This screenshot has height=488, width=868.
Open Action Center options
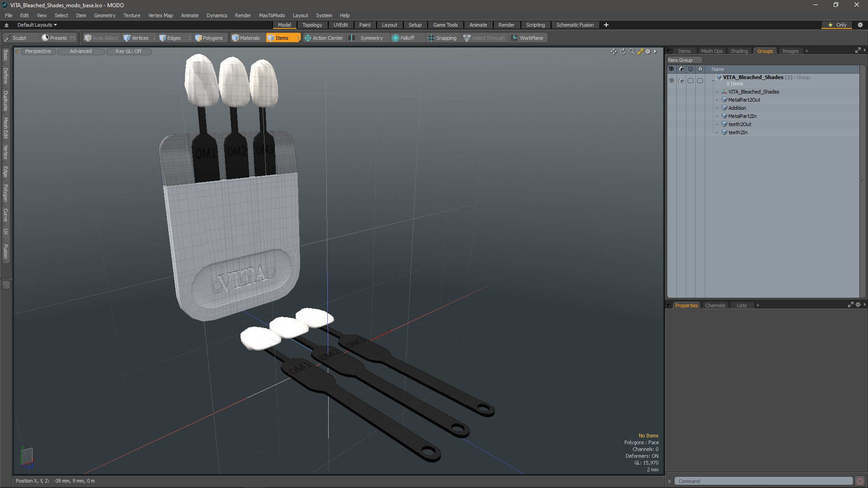point(324,38)
